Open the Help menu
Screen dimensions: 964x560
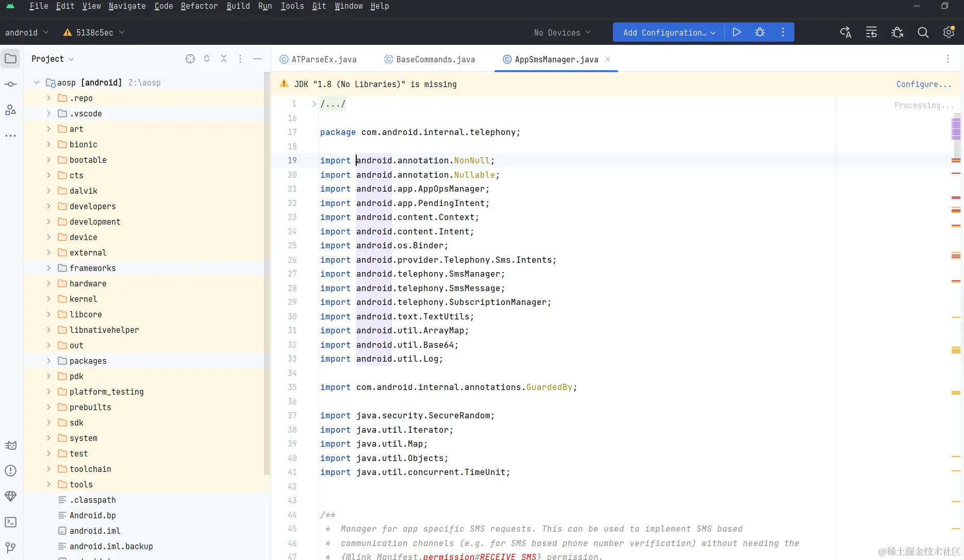[379, 6]
